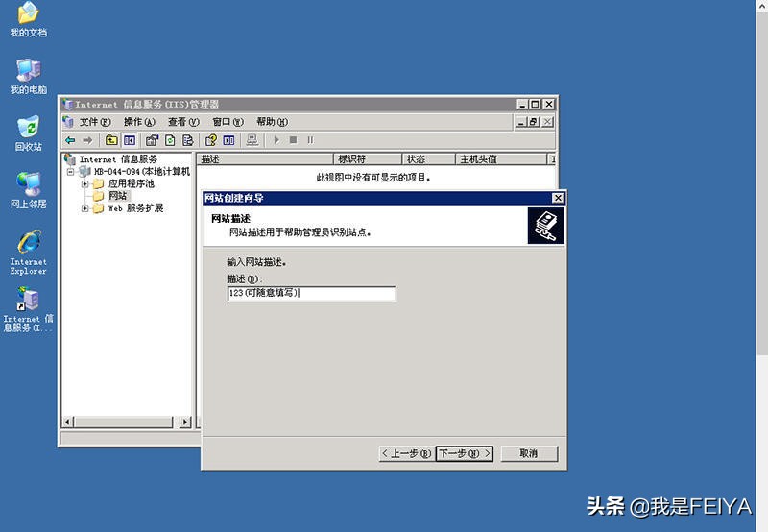This screenshot has height=532, width=768.
Task: Click the 输入网站描述 label text
Action: [256, 262]
